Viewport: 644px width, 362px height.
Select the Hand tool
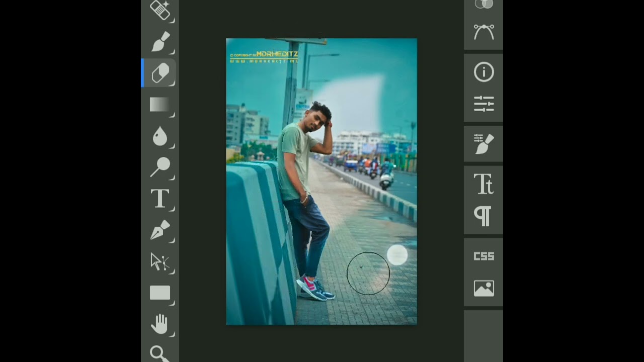click(x=160, y=324)
